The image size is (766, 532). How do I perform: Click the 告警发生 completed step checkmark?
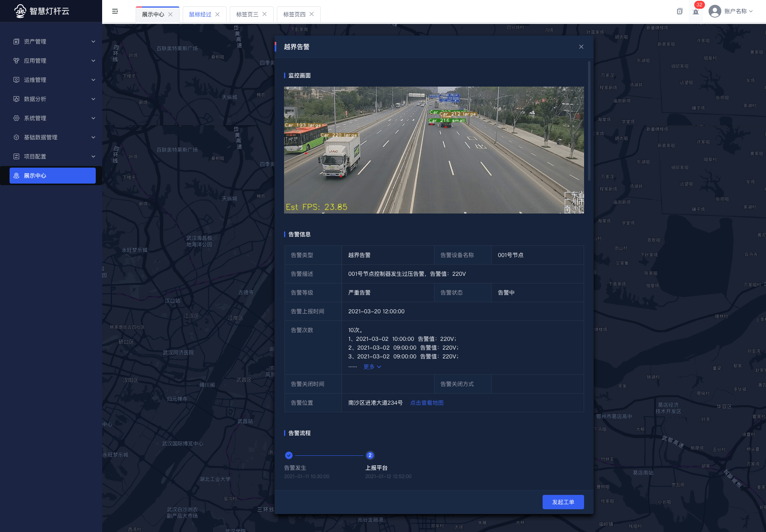click(289, 455)
